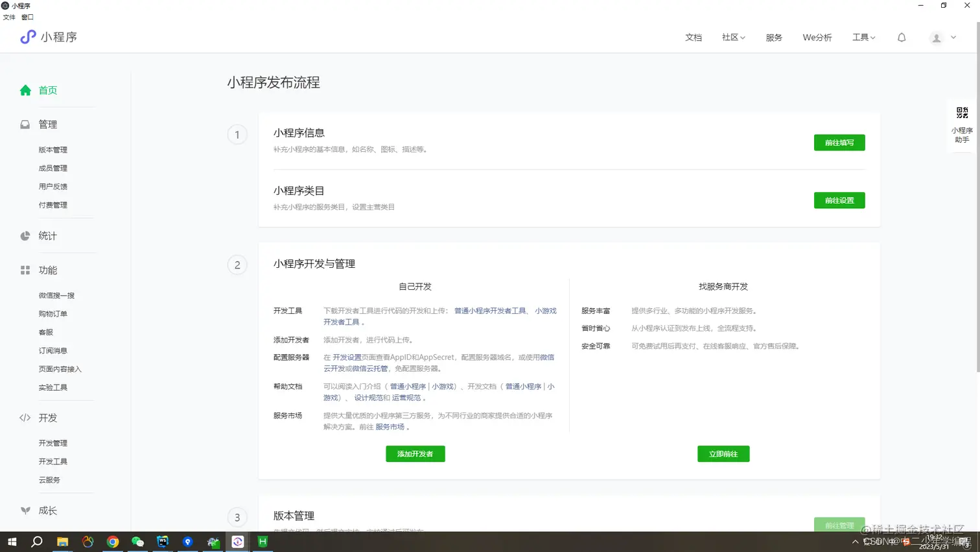
Task: Open 订阅消息 in sidebar
Action: pos(52,351)
